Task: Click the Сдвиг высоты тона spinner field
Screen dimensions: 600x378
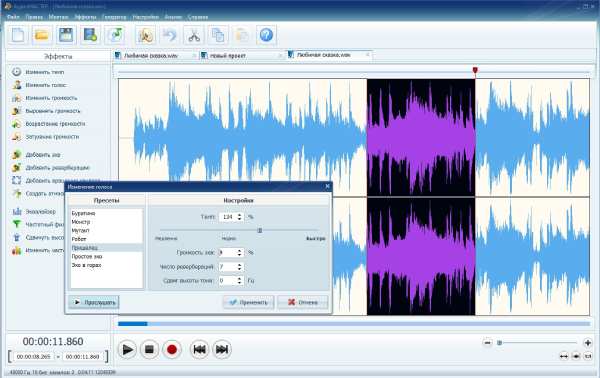Action: pos(231,280)
